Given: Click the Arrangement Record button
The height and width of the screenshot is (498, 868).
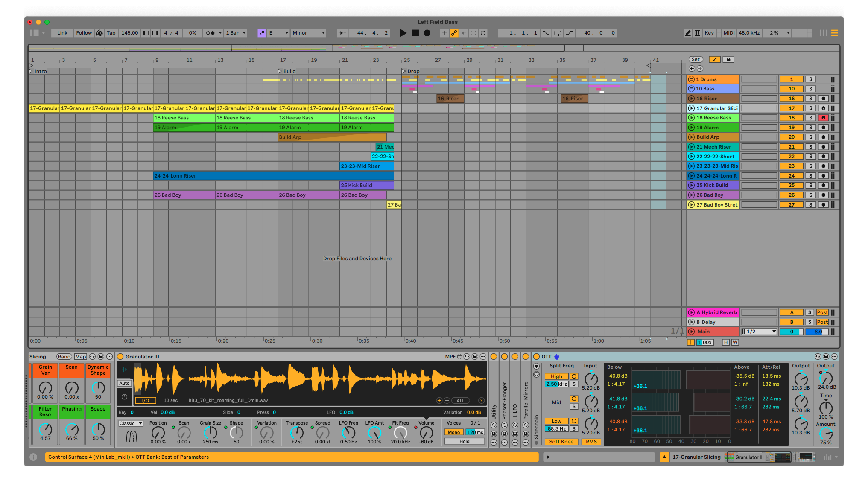Looking at the screenshot, I should tap(427, 33).
